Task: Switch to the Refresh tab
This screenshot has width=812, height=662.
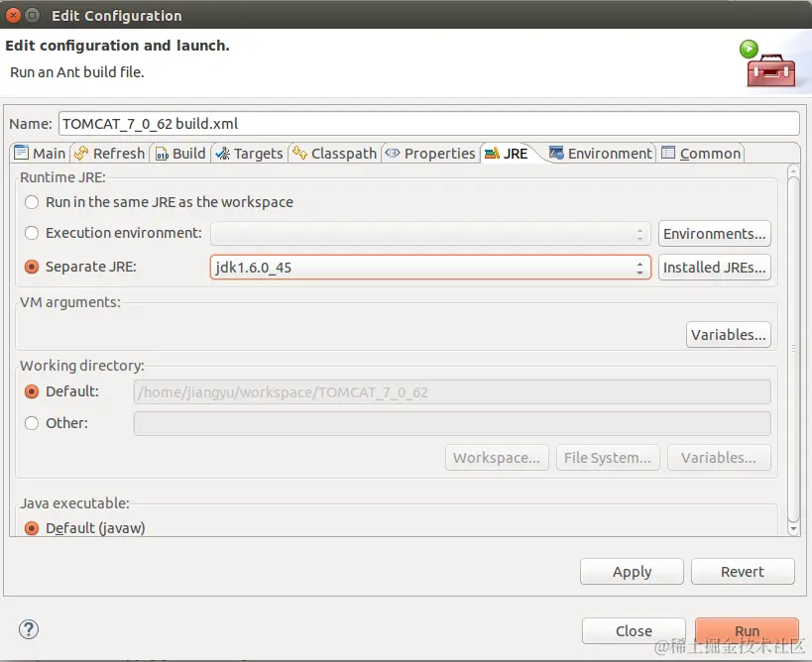Action: [x=110, y=154]
